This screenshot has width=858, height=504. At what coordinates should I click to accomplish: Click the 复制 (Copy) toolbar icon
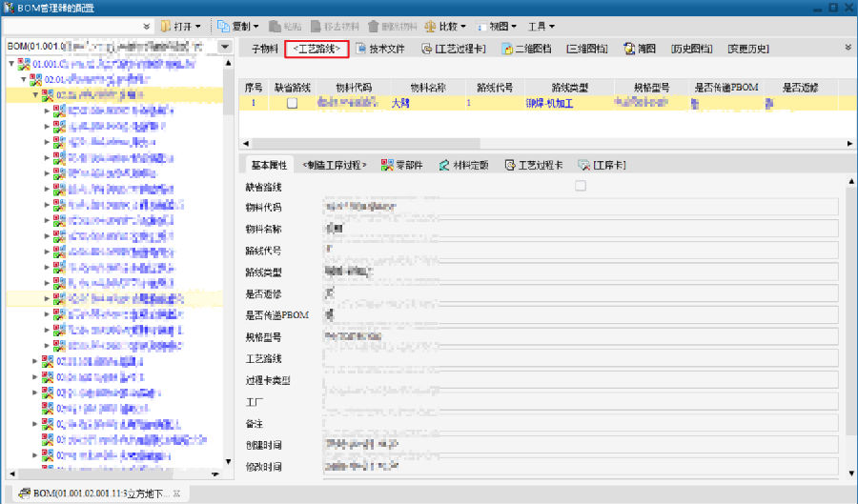[x=222, y=27]
